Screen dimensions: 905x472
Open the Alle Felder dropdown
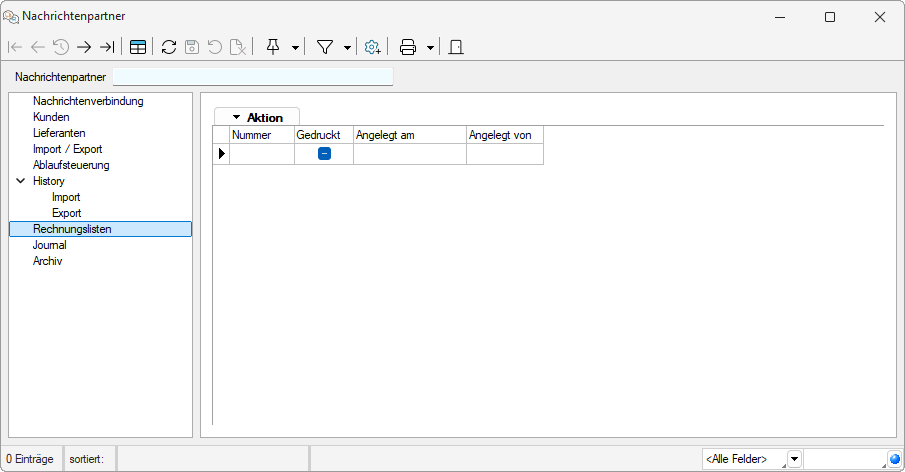794,459
